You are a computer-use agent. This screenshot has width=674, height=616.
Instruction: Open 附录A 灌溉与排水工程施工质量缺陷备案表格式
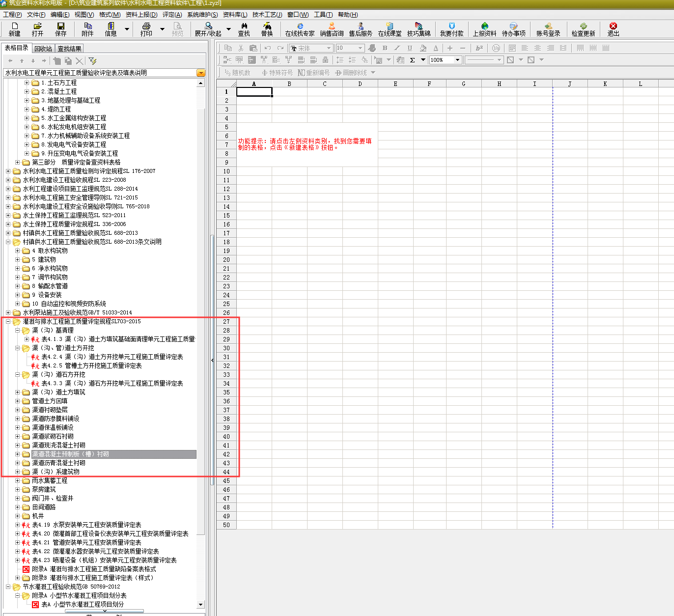[94, 569]
